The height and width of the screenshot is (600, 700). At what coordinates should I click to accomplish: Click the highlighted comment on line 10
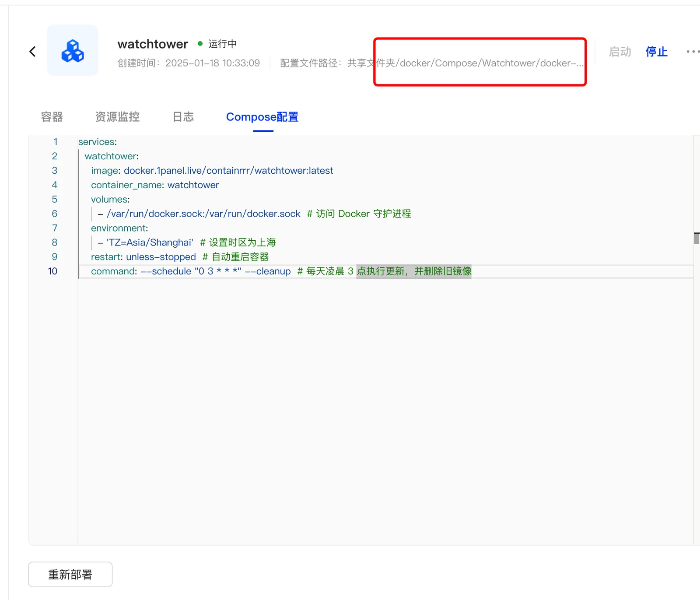(x=413, y=271)
